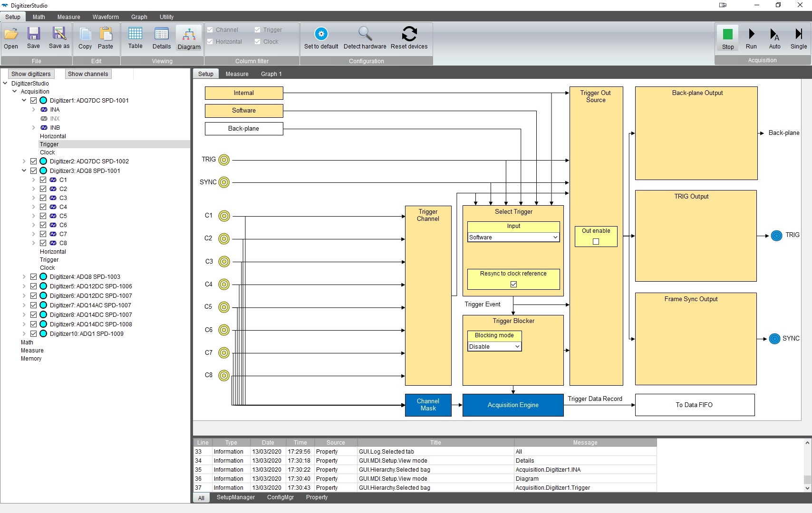812x513 pixels.
Task: Uncheck Resync to clock reference
Action: pos(513,285)
